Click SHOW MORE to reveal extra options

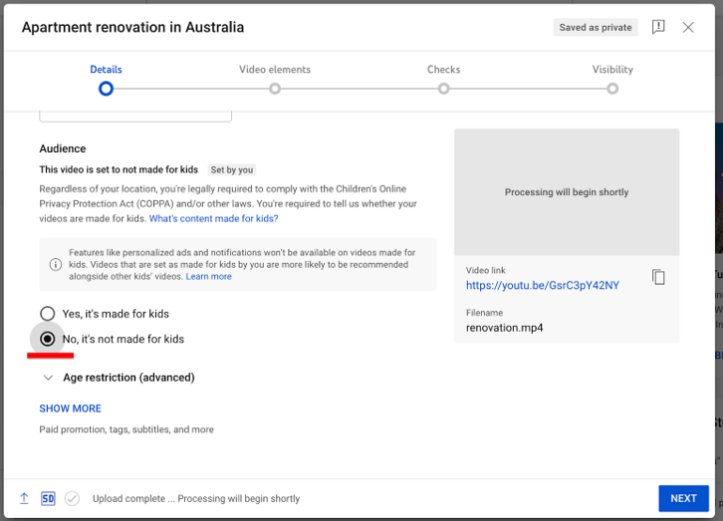coord(70,408)
